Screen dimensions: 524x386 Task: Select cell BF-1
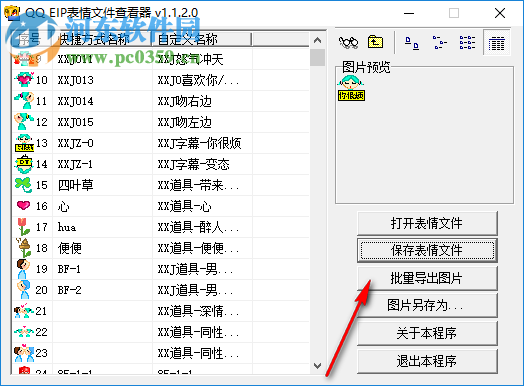(x=69, y=269)
